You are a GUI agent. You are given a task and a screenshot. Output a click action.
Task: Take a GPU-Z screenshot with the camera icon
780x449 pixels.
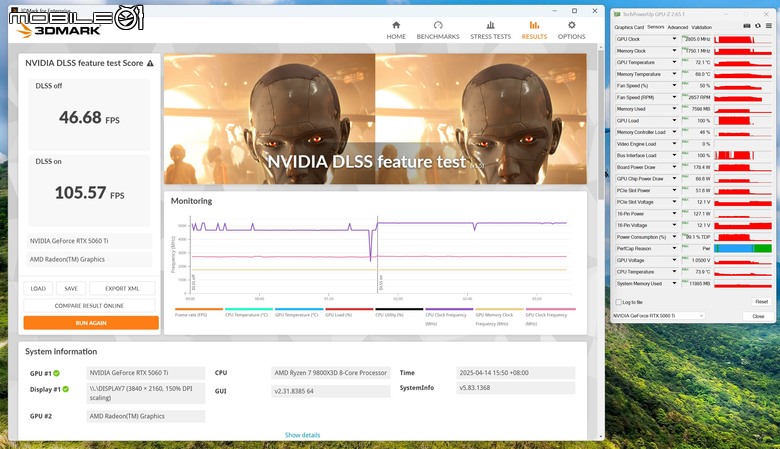[x=747, y=26]
